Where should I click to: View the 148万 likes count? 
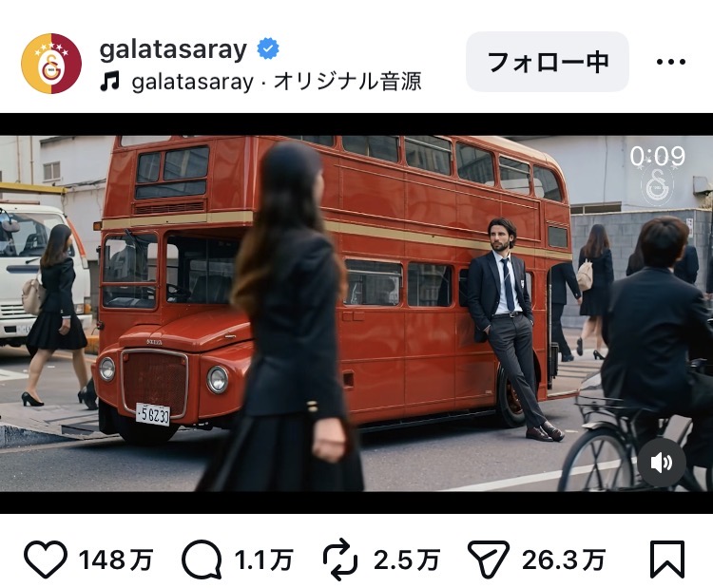click(116, 560)
